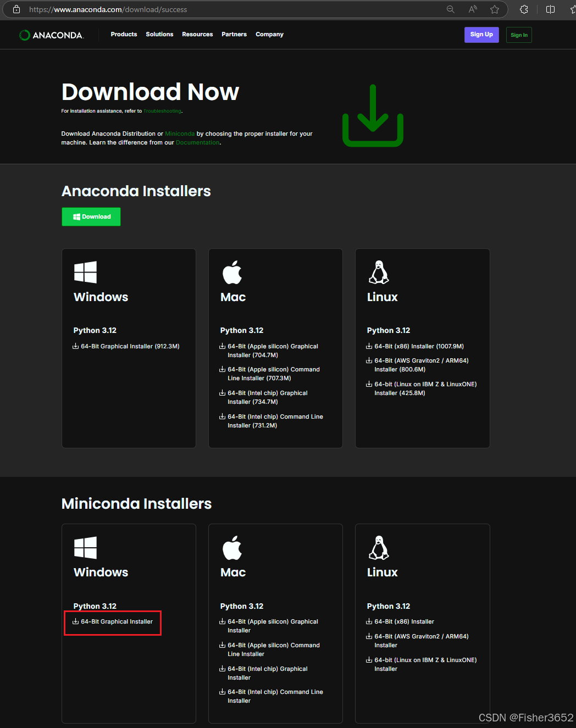Click the green Download button

[91, 216]
